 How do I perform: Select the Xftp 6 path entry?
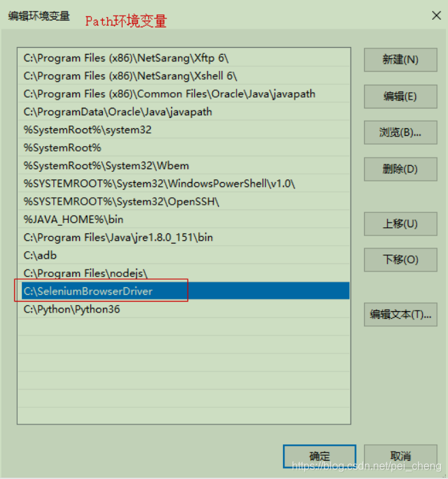[184, 58]
